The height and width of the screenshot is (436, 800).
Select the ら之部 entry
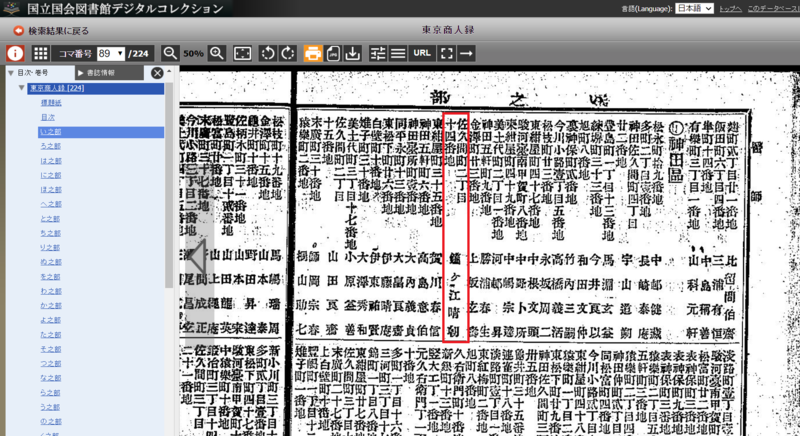click(x=51, y=392)
